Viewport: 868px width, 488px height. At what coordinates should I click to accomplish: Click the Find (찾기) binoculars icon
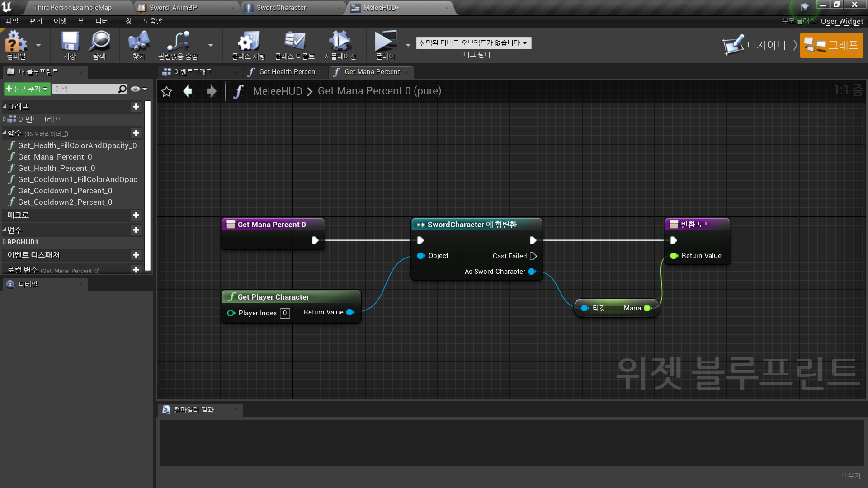[138, 45]
